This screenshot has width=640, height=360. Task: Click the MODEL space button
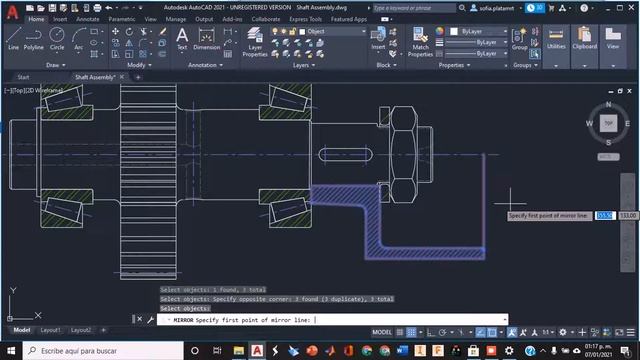(382, 332)
